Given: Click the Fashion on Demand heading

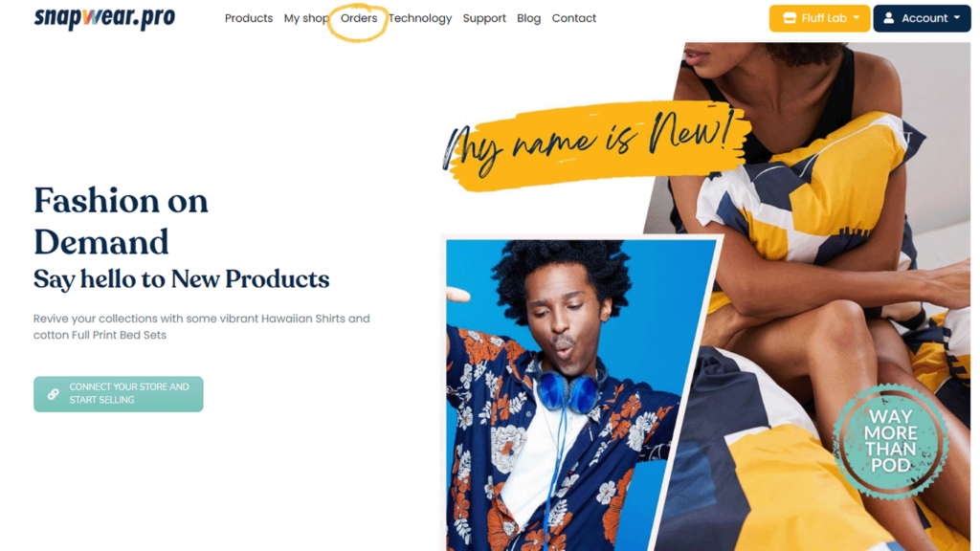Looking at the screenshot, I should point(121,221).
